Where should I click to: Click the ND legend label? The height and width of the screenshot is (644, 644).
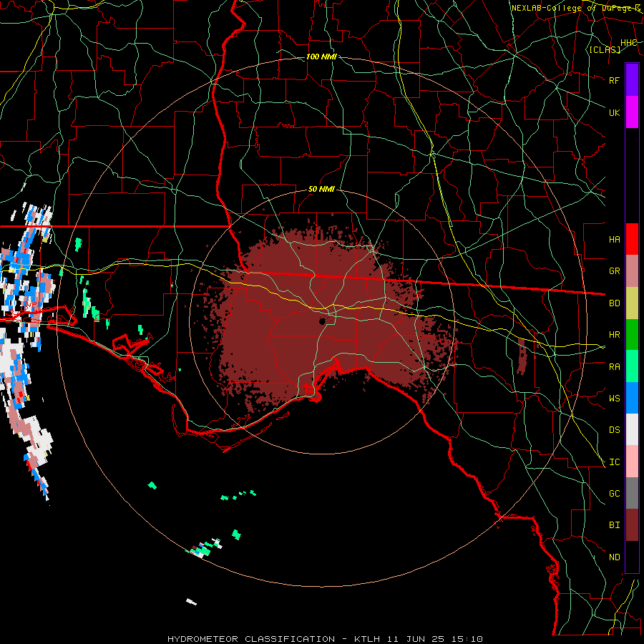(x=614, y=557)
